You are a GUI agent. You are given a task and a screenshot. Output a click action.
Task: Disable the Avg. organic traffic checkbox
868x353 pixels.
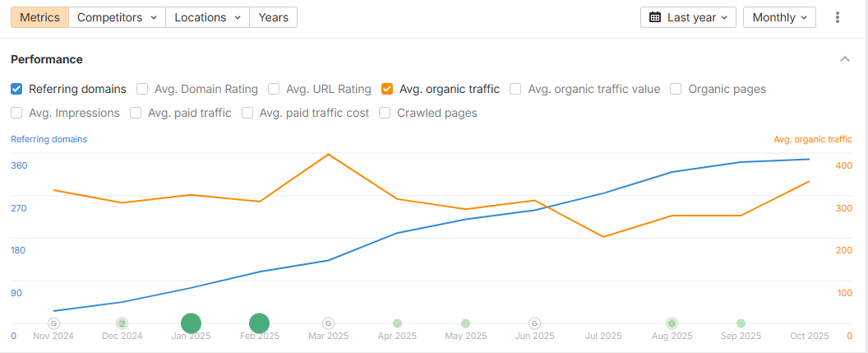pos(387,89)
